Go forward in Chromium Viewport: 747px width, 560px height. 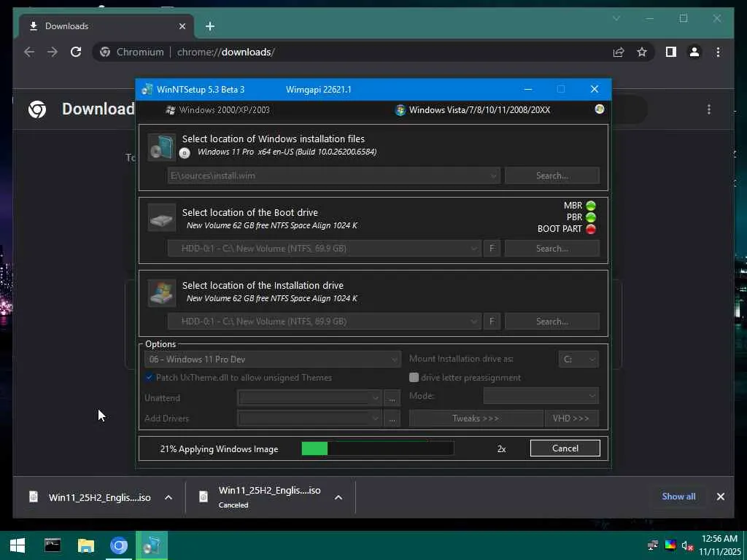pyautogui.click(x=53, y=52)
